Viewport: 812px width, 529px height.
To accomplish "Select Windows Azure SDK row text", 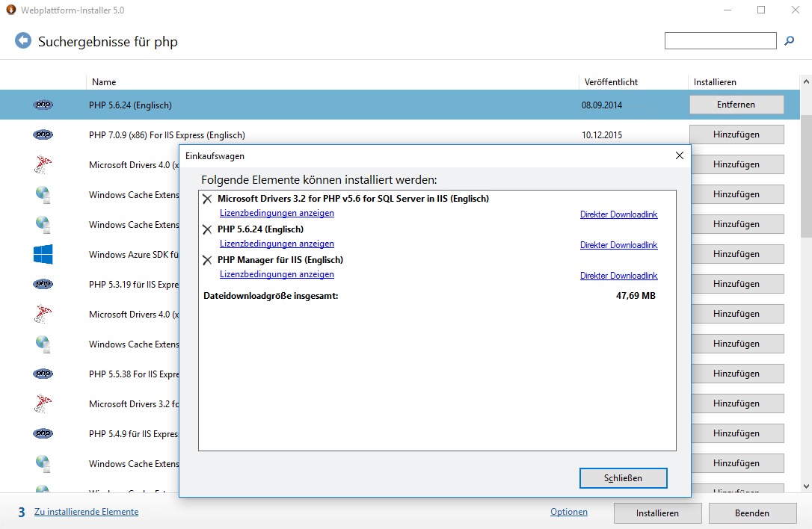I will (134, 254).
